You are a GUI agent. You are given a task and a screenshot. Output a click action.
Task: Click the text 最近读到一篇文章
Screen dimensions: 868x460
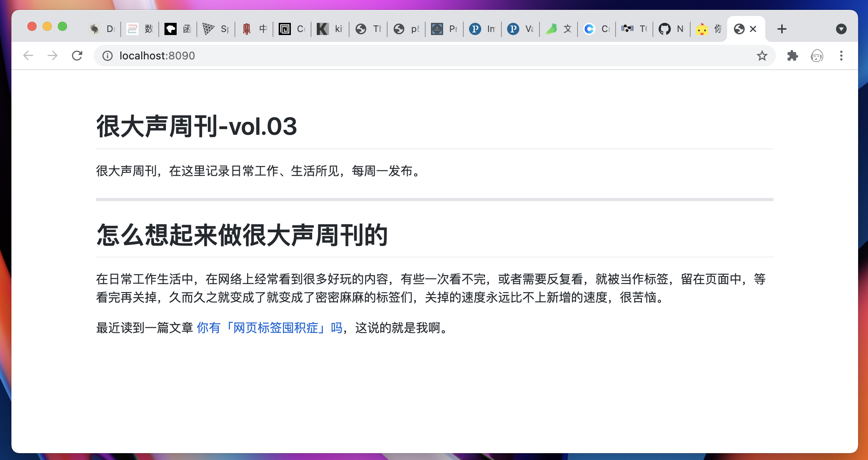click(145, 328)
